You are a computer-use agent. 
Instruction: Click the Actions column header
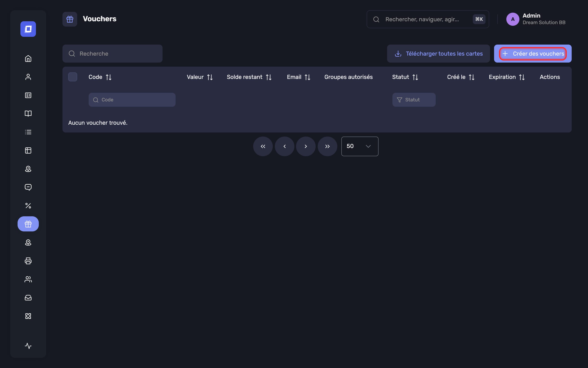point(550,77)
